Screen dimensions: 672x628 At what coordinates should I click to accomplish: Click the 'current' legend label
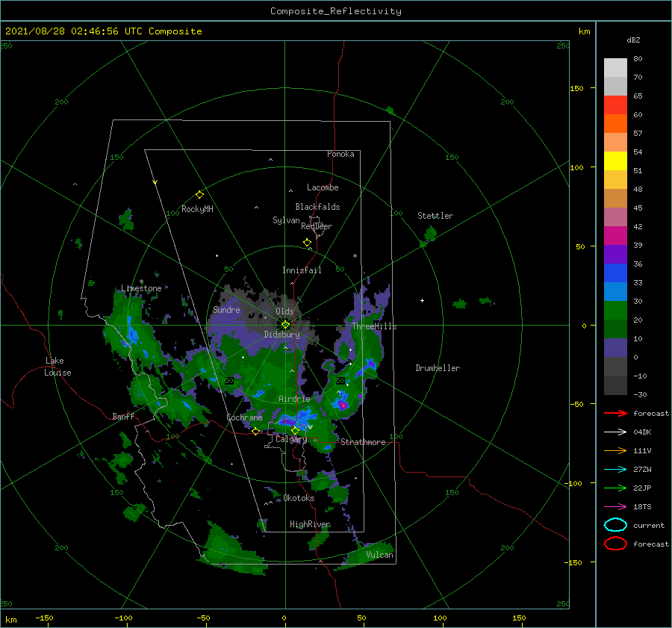649,526
